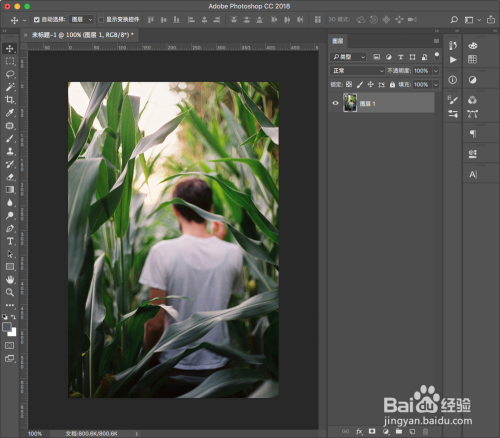Viewport: 500px width, 438px height.
Task: Click the fill value field
Action: pyautogui.click(x=422, y=85)
